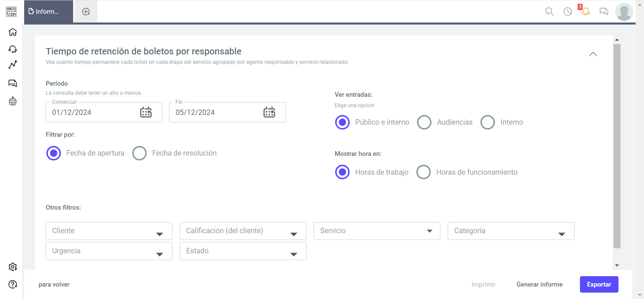
Task: Open the Servicio dropdown
Action: pos(377,231)
